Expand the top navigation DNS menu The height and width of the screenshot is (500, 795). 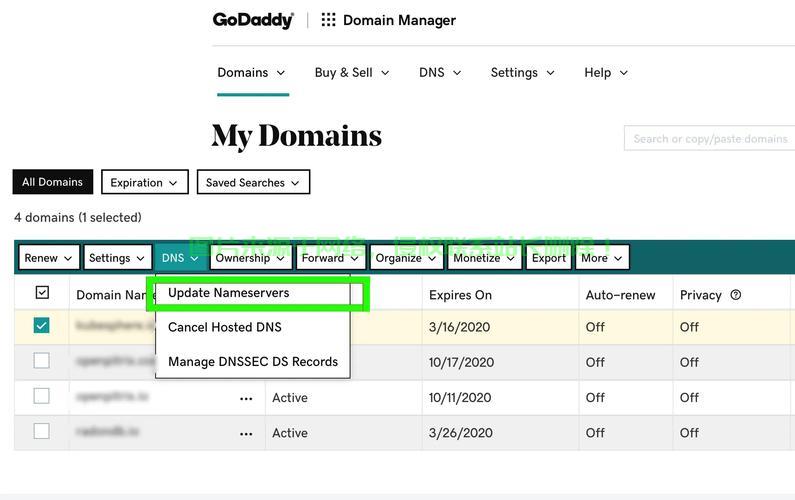(x=440, y=73)
